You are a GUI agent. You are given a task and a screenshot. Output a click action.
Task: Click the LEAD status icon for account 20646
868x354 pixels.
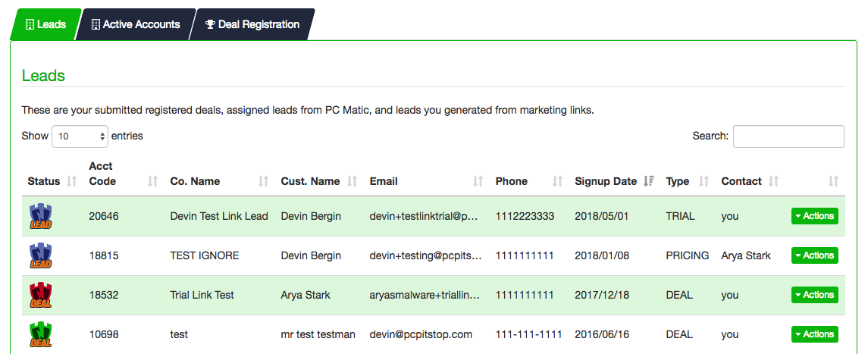pyautogui.click(x=40, y=216)
